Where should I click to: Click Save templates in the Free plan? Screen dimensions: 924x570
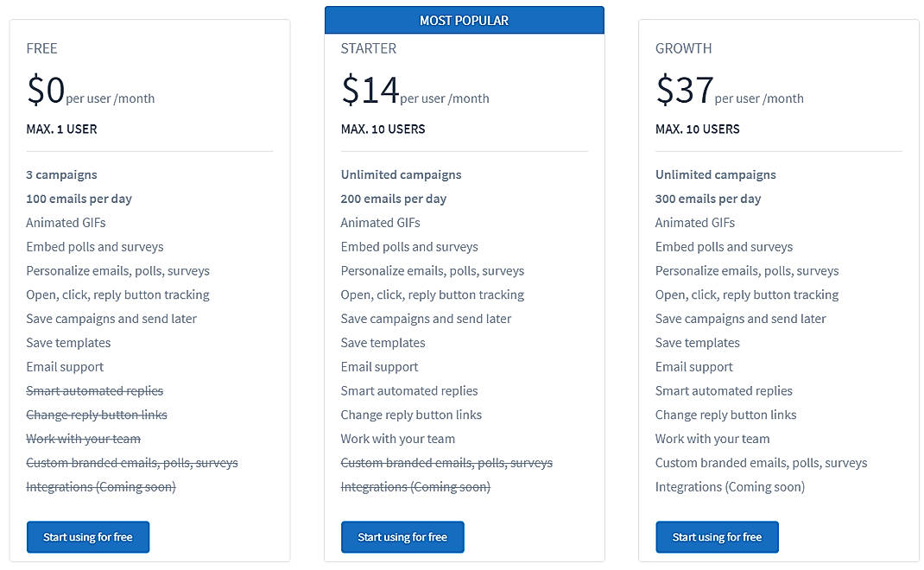tap(68, 343)
